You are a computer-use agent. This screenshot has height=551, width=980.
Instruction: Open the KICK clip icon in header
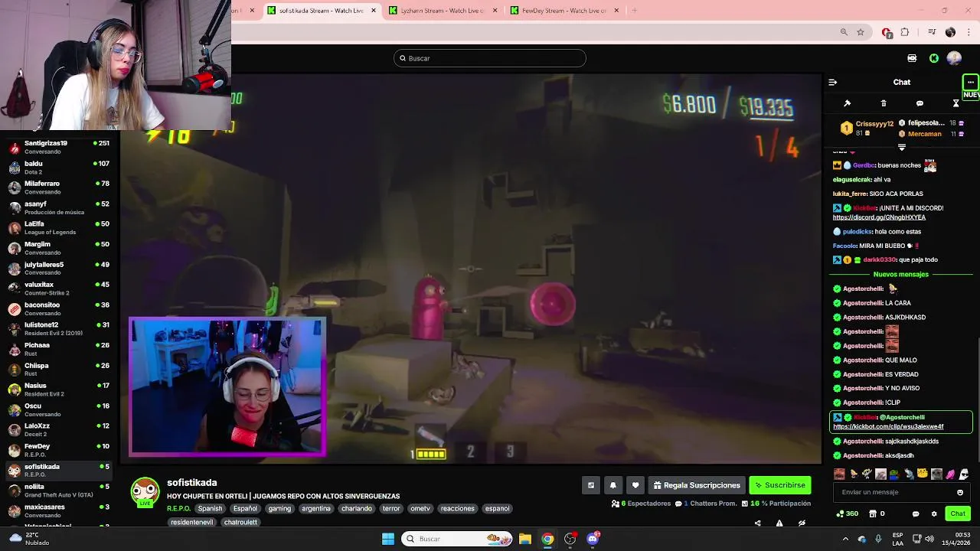tap(912, 58)
